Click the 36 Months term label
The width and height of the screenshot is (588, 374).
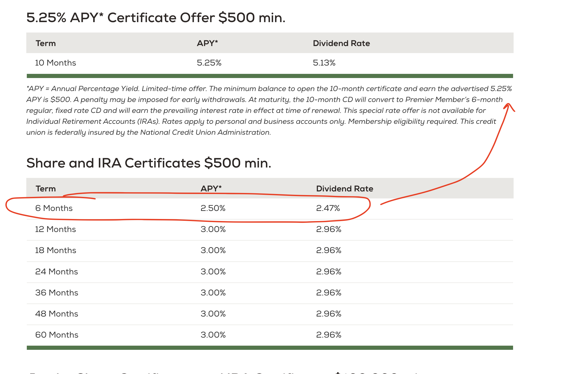click(x=56, y=293)
